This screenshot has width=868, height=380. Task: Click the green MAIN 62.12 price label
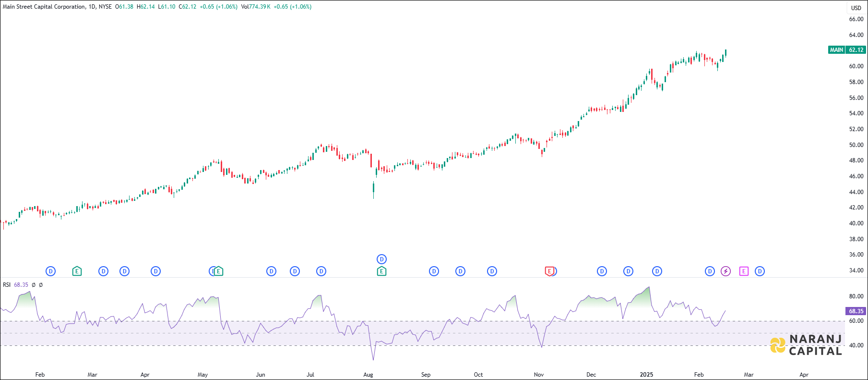[x=847, y=50]
